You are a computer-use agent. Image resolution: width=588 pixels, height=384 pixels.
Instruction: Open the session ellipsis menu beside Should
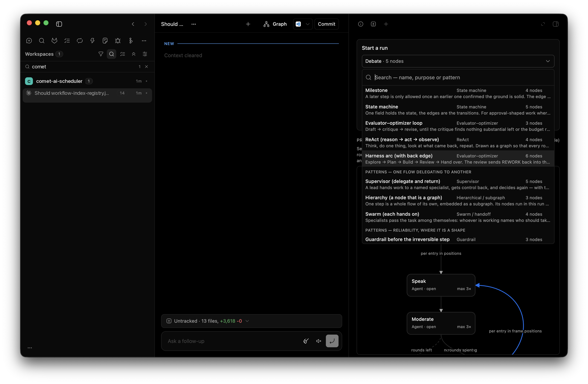pos(194,24)
